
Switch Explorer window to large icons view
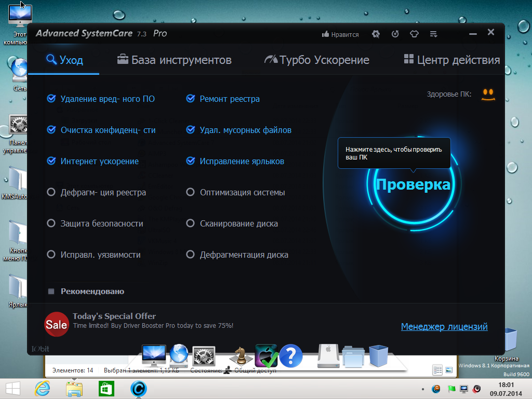(449, 370)
